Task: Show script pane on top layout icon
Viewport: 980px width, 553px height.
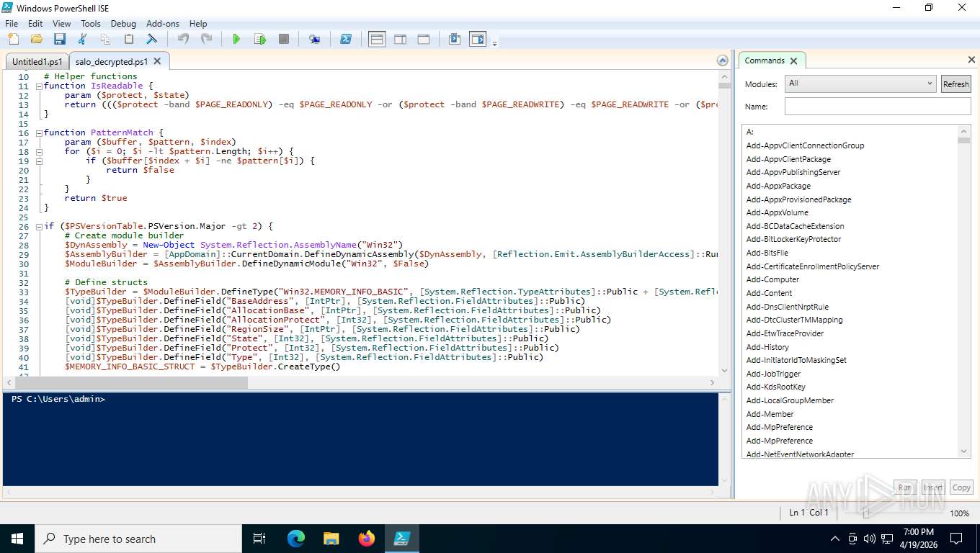Action: tap(377, 39)
